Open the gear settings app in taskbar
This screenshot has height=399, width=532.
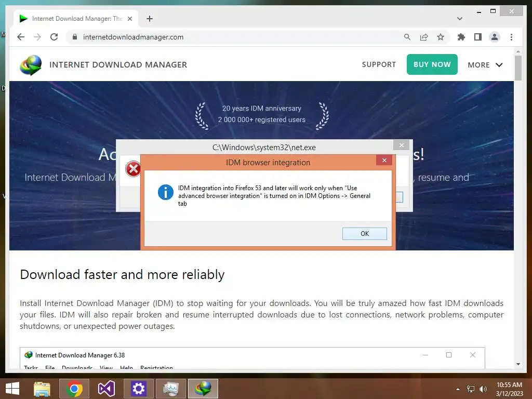138,389
